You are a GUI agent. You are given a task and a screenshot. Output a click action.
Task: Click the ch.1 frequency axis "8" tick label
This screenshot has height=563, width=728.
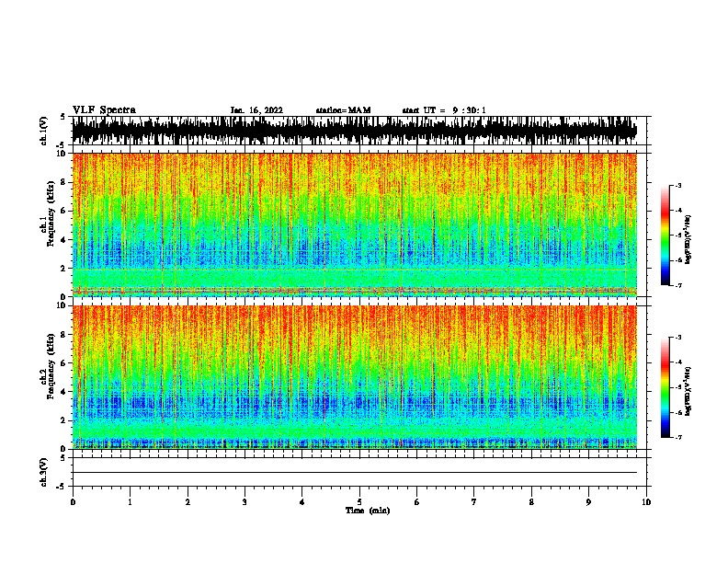pyautogui.click(x=63, y=182)
